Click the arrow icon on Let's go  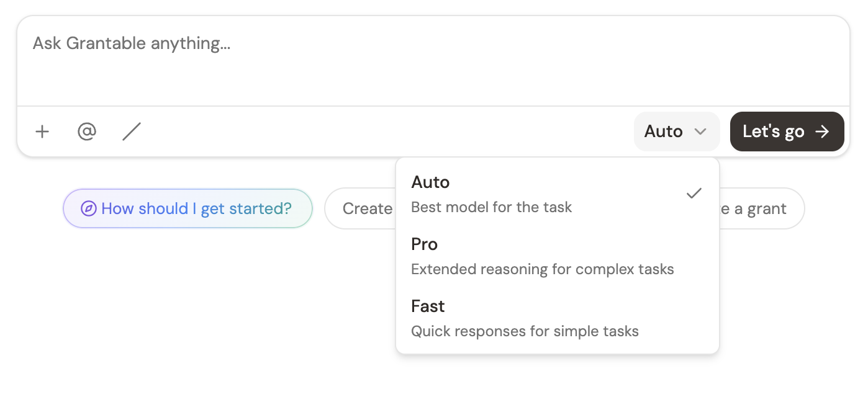coord(822,132)
